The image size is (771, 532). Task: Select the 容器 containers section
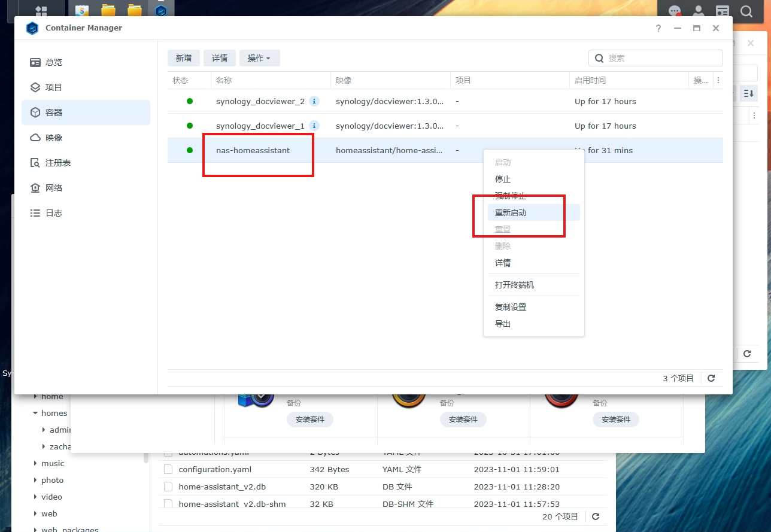pos(86,113)
